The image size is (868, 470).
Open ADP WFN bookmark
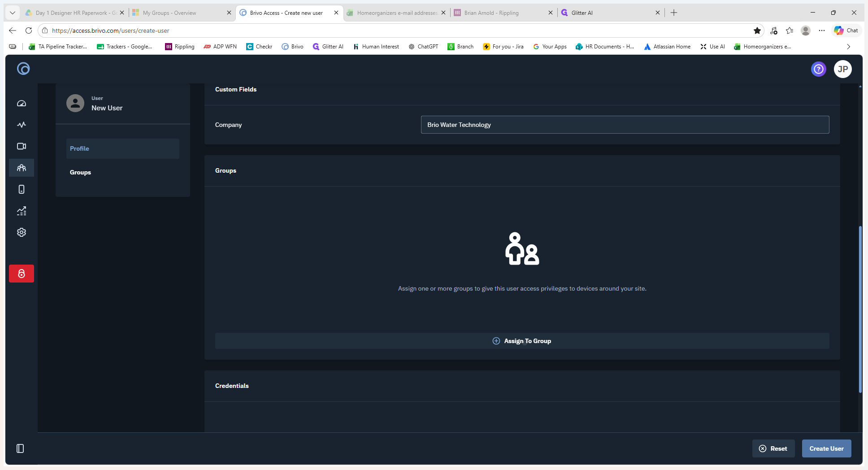[220, 47]
